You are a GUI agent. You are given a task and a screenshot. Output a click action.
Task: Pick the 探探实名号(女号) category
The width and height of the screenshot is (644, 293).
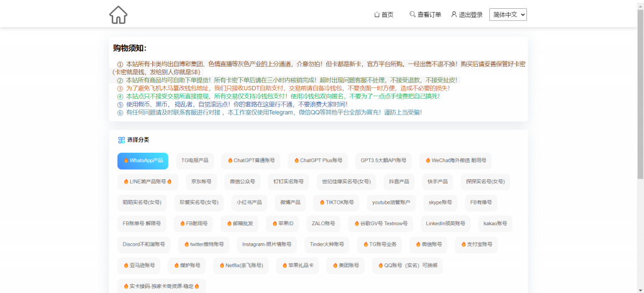[x=486, y=182]
